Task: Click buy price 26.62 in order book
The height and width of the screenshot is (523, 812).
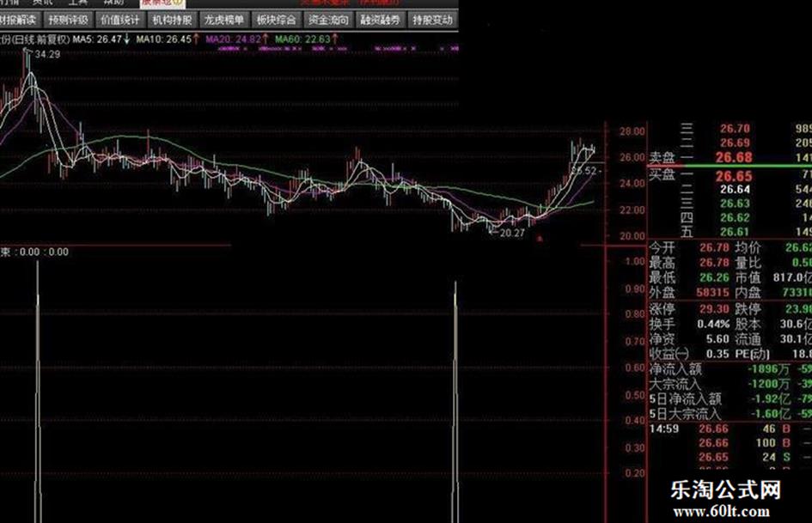Action: tap(735, 217)
